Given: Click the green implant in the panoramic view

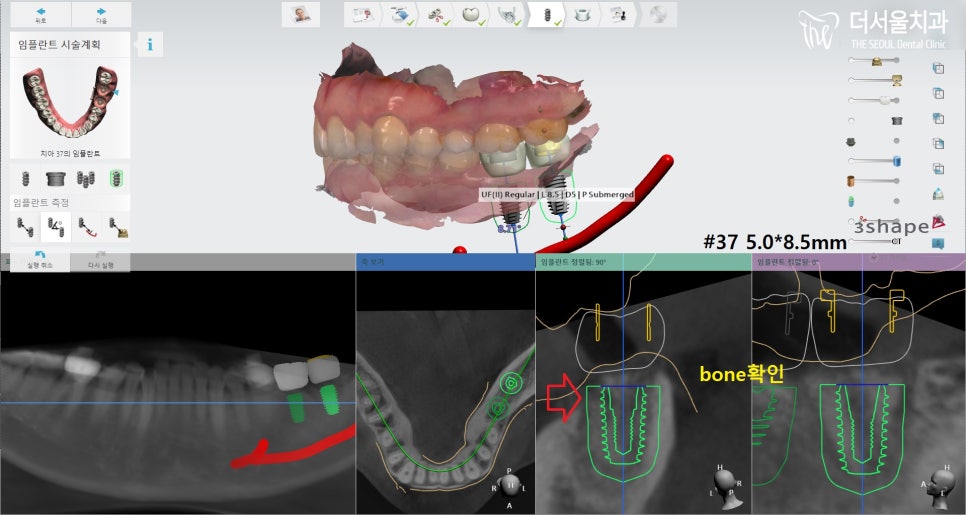Looking at the screenshot, I should [x=331, y=399].
